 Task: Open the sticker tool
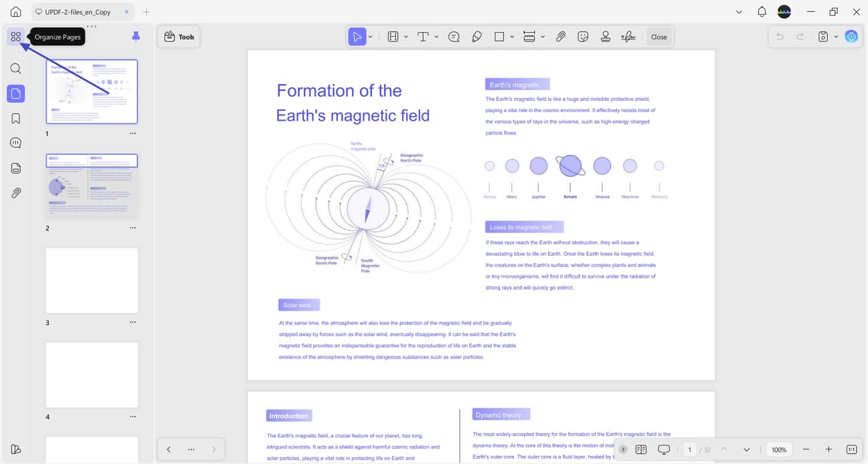583,37
